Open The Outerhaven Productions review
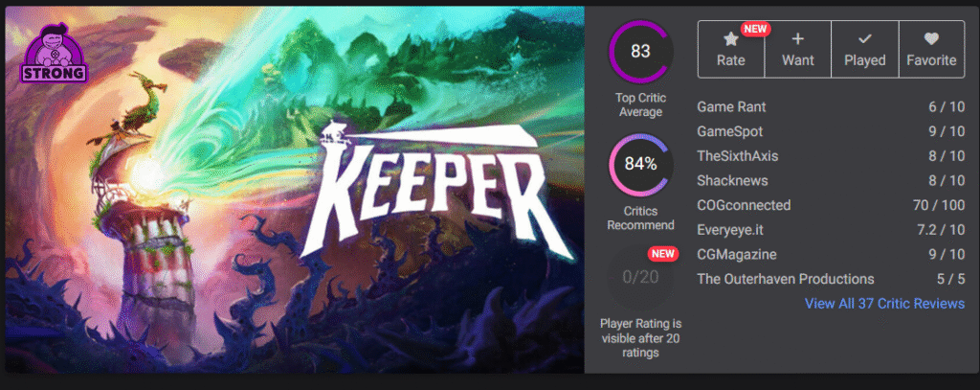980x390 pixels. point(785,279)
